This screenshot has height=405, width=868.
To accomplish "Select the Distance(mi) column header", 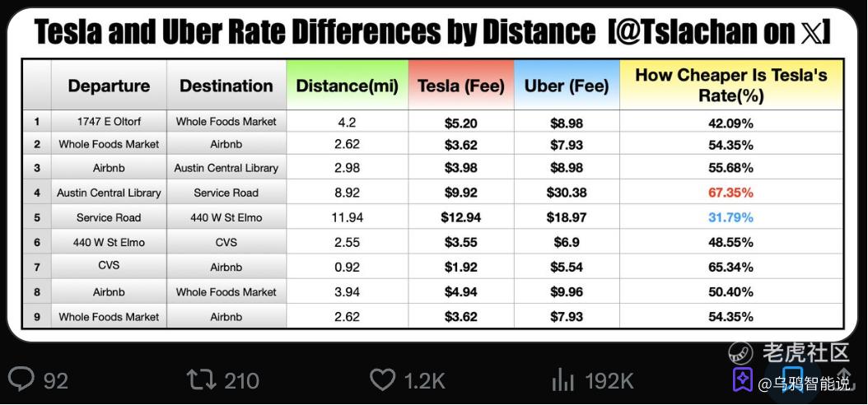I will tap(347, 86).
